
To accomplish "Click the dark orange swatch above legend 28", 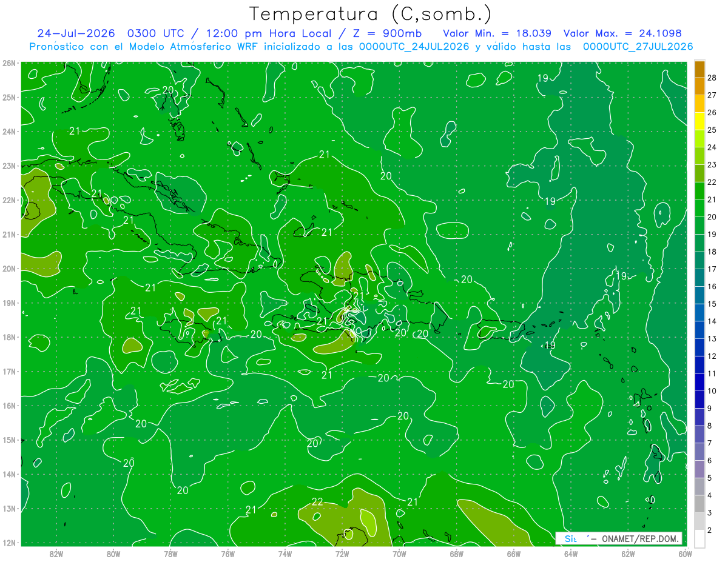I will click(699, 69).
